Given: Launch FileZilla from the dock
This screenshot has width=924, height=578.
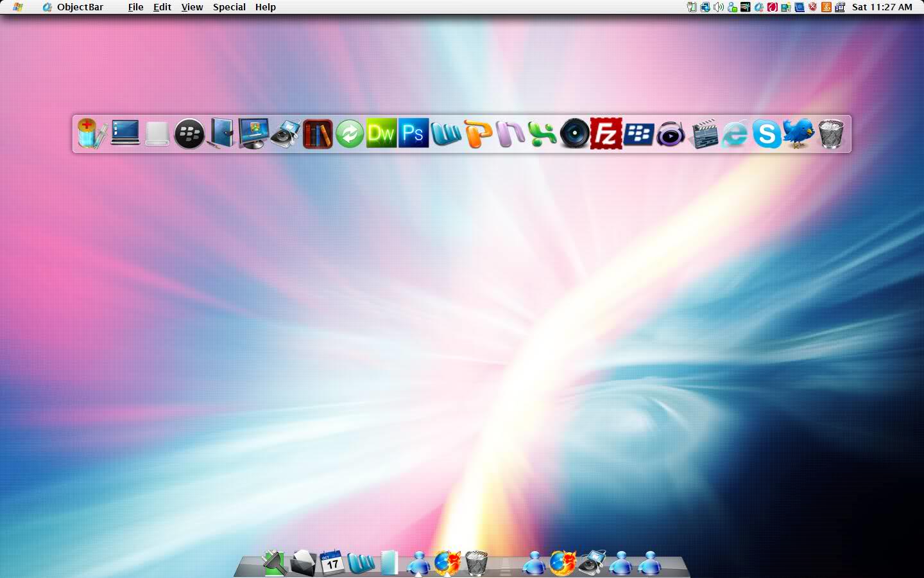Looking at the screenshot, I should pyautogui.click(x=606, y=134).
